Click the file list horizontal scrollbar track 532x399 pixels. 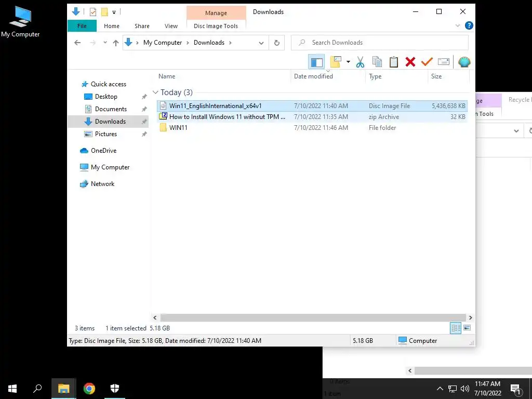(312, 318)
